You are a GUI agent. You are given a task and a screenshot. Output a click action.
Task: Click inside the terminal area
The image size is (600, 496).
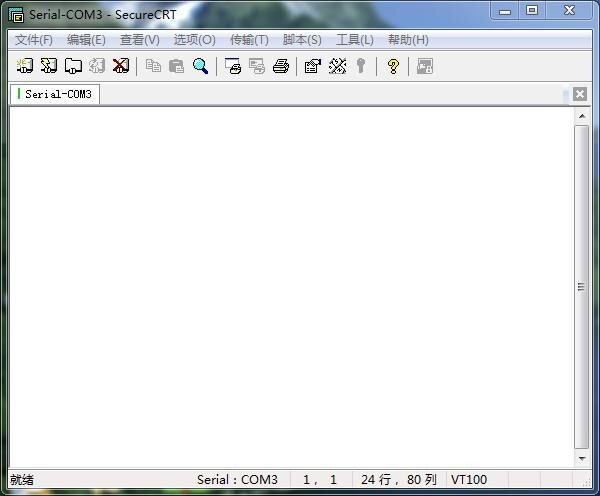[292, 287]
